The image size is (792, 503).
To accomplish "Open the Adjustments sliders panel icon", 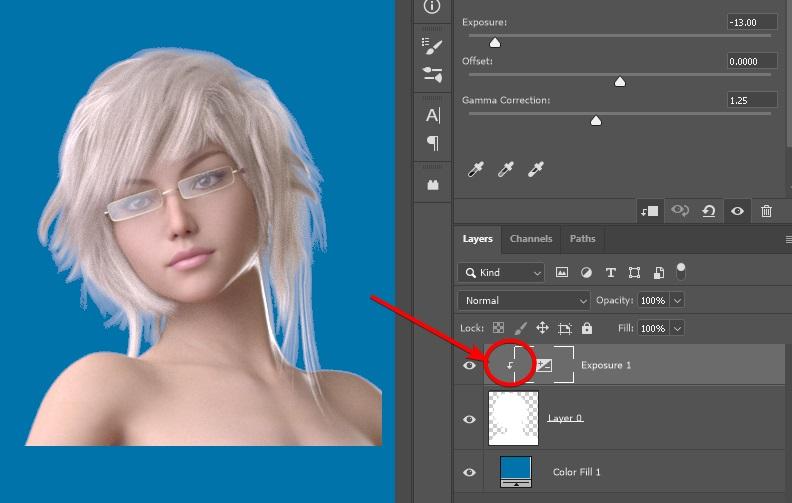I will 432,75.
